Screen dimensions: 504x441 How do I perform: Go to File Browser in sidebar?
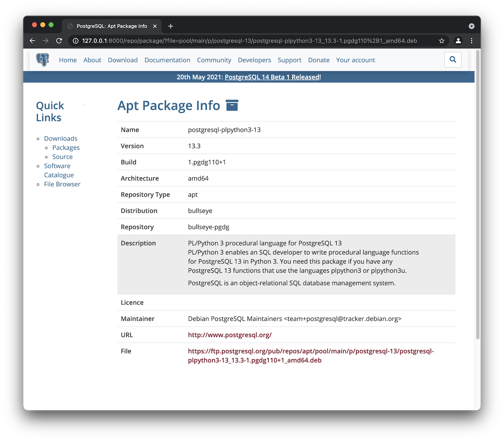click(62, 184)
